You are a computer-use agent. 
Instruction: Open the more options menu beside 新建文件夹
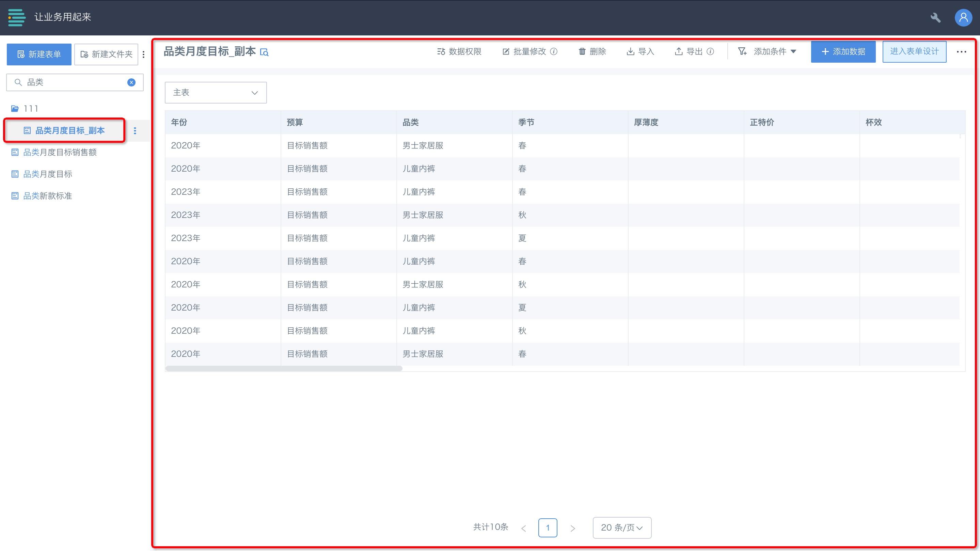[x=143, y=54]
